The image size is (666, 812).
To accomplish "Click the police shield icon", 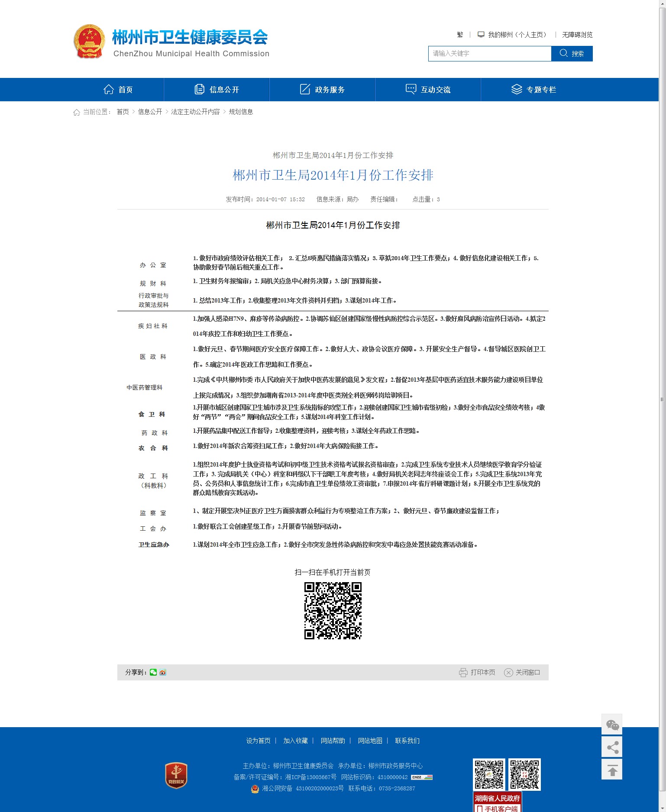I will (x=255, y=789).
